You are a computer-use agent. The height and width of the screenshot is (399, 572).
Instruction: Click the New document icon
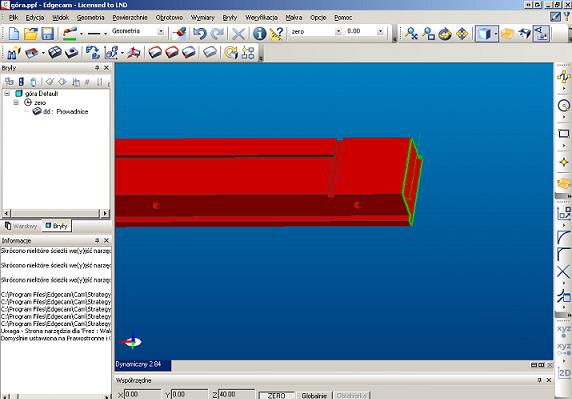[13, 34]
